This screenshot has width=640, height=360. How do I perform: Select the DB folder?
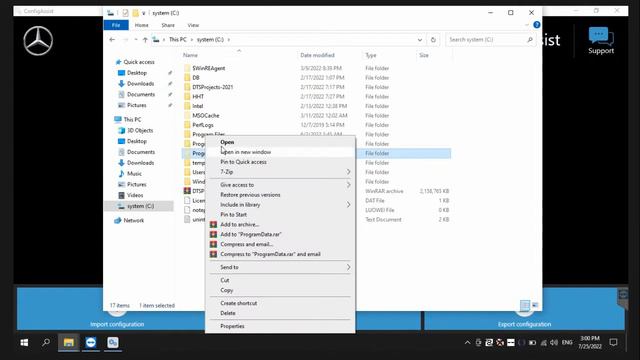[x=196, y=78]
